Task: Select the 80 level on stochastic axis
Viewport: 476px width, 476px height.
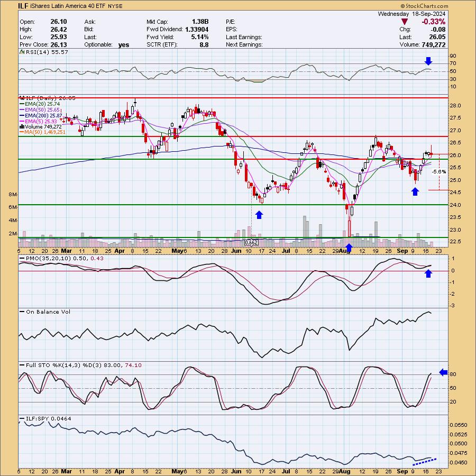Action: [453, 374]
